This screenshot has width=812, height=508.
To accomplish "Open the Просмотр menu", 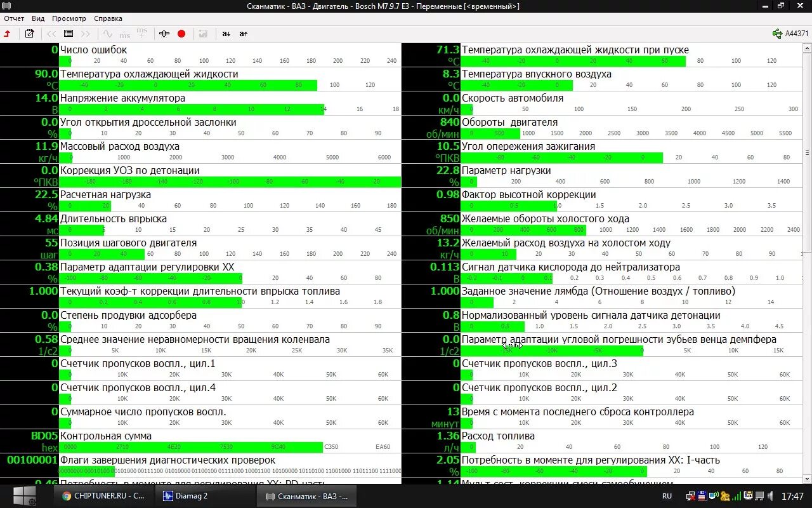I will [69, 19].
